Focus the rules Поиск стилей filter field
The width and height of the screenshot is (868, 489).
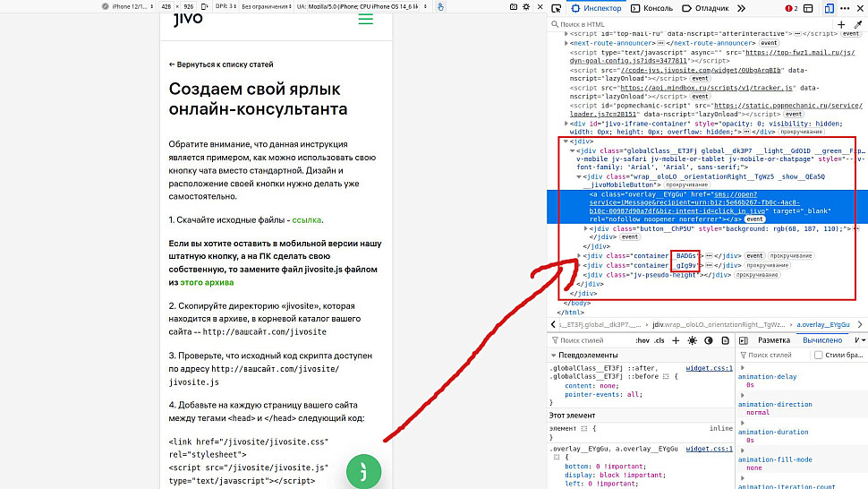coord(590,340)
